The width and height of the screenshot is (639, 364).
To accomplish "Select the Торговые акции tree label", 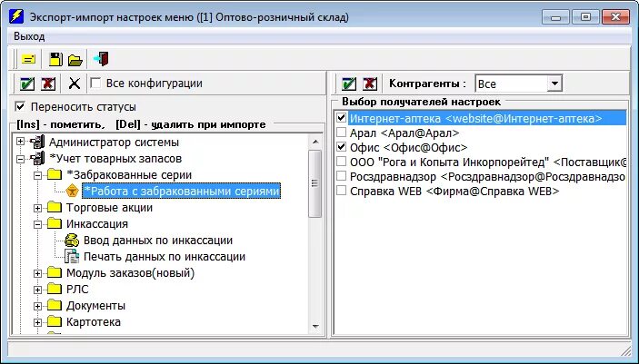I will (x=109, y=208).
